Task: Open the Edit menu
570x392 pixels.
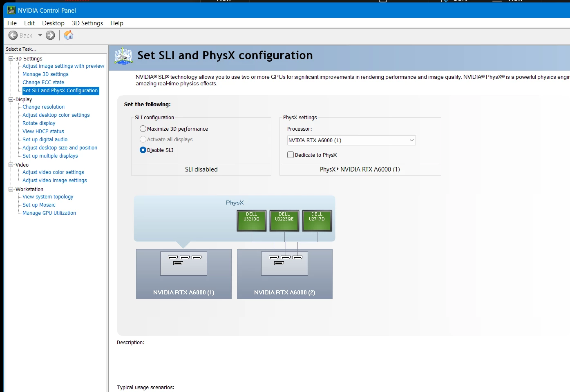Action: click(29, 23)
